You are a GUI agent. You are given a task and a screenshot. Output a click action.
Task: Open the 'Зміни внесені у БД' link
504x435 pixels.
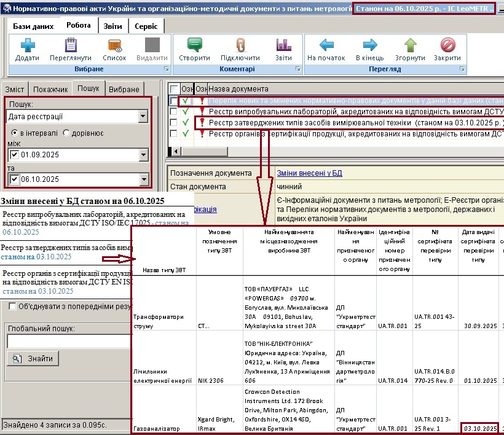tap(309, 173)
